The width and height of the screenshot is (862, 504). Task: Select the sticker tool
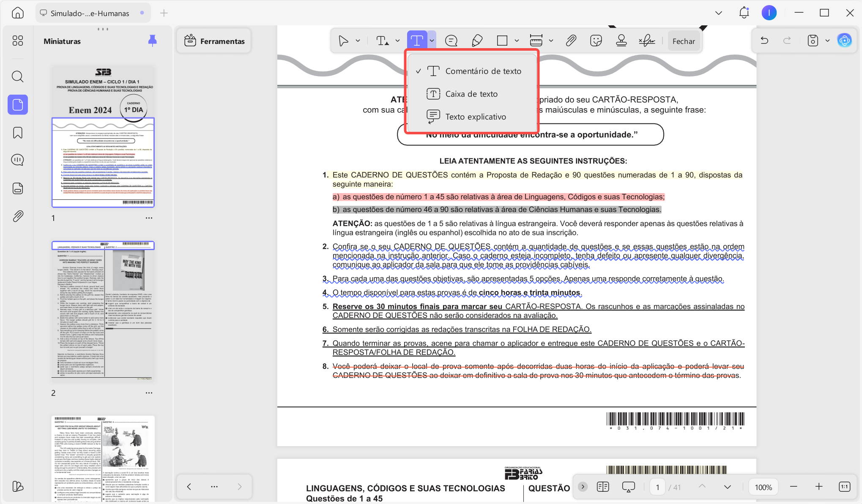pos(596,41)
